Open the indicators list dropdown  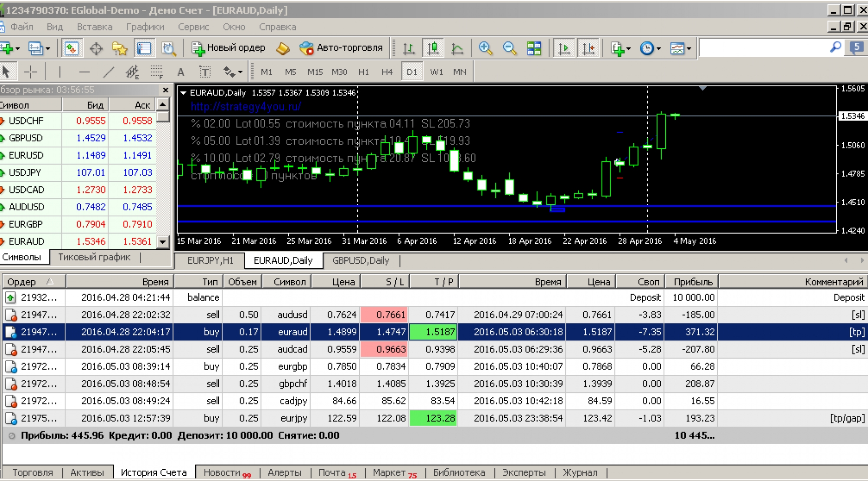click(621, 48)
